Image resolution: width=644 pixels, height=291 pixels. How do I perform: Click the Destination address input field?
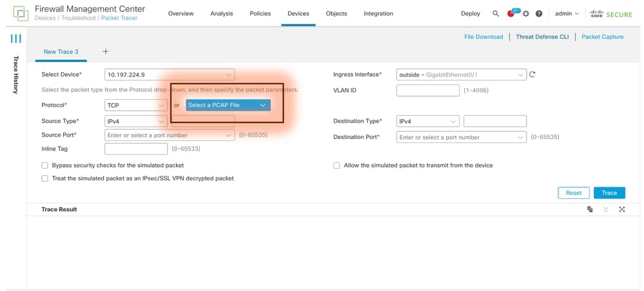[x=495, y=121]
